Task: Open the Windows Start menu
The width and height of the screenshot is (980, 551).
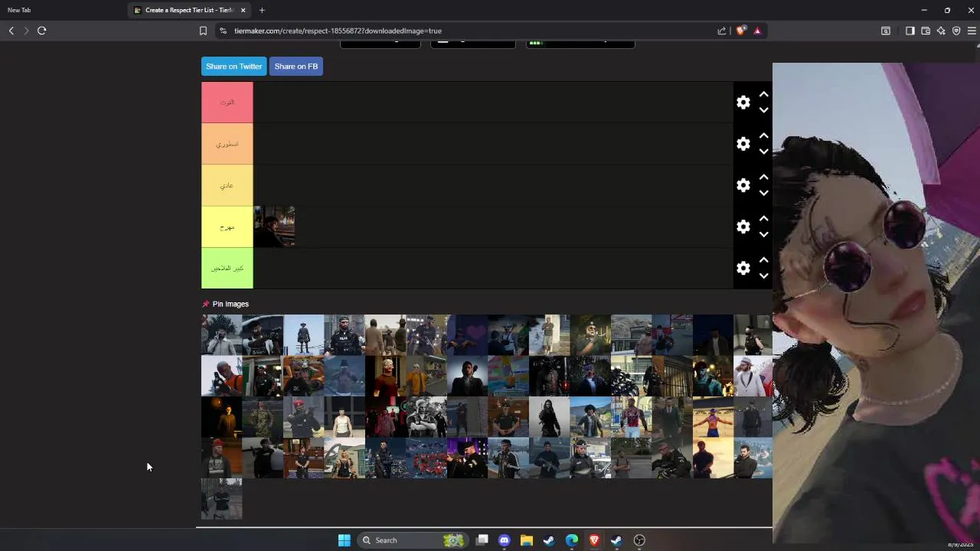Action: (345, 540)
